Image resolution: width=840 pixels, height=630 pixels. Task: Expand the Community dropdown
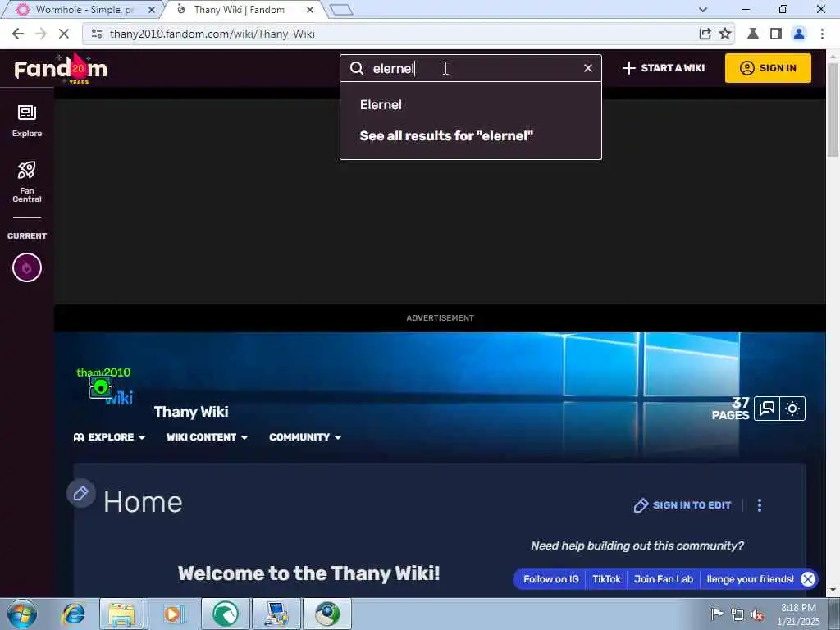(x=305, y=437)
